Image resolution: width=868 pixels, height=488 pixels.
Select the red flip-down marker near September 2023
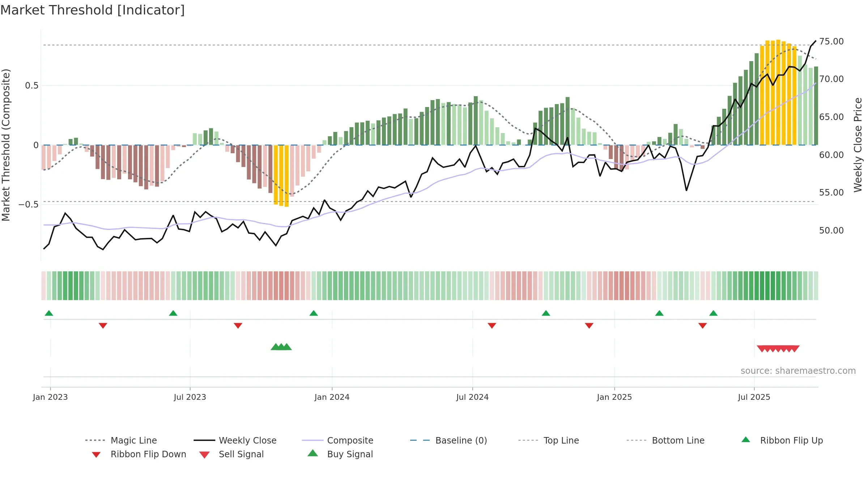238,326
